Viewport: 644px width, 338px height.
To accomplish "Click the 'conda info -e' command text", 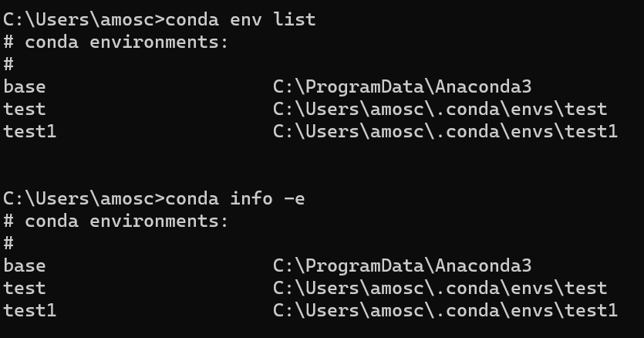I will (235, 198).
